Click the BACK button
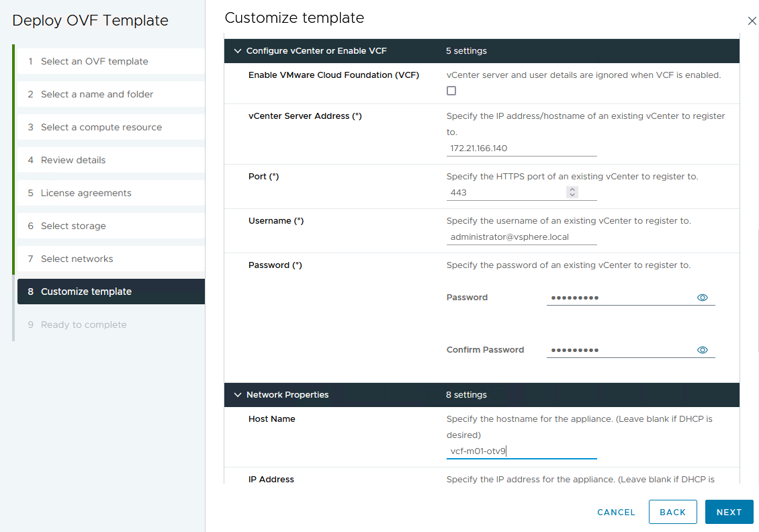The height and width of the screenshot is (532, 759). pos(672,512)
